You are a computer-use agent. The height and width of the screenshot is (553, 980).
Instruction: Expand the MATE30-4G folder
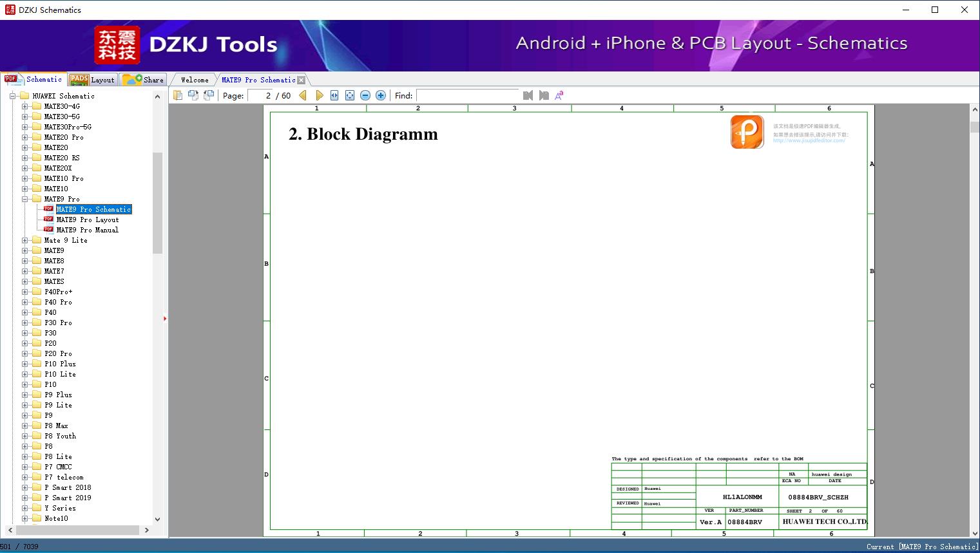24,106
